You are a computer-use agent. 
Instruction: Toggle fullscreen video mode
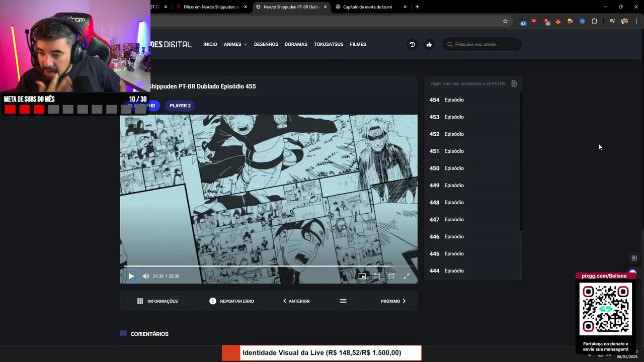407,276
